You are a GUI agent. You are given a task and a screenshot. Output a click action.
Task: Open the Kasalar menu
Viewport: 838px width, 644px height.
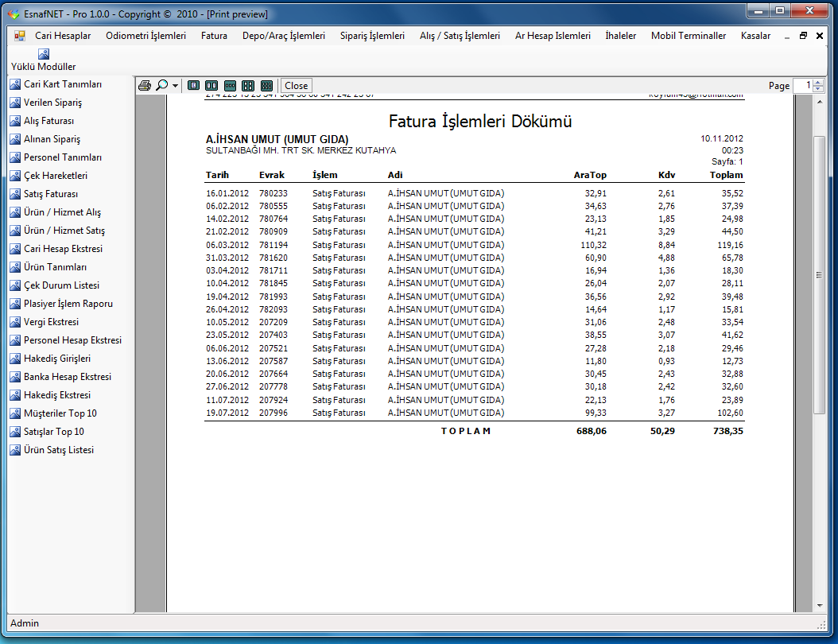click(x=755, y=36)
